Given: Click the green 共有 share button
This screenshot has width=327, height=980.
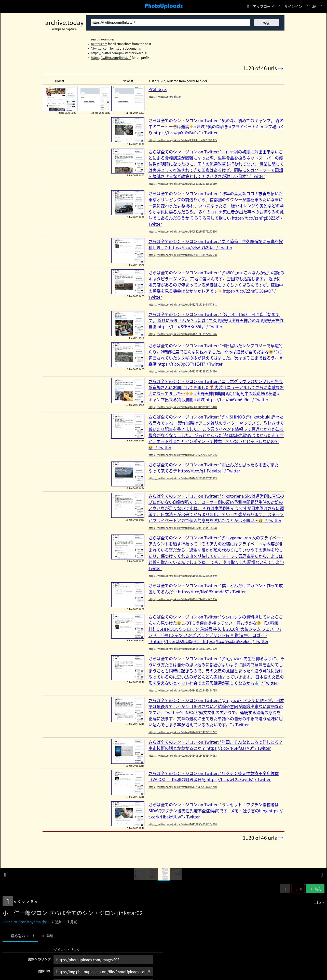Looking at the screenshot, I should coord(316,889).
